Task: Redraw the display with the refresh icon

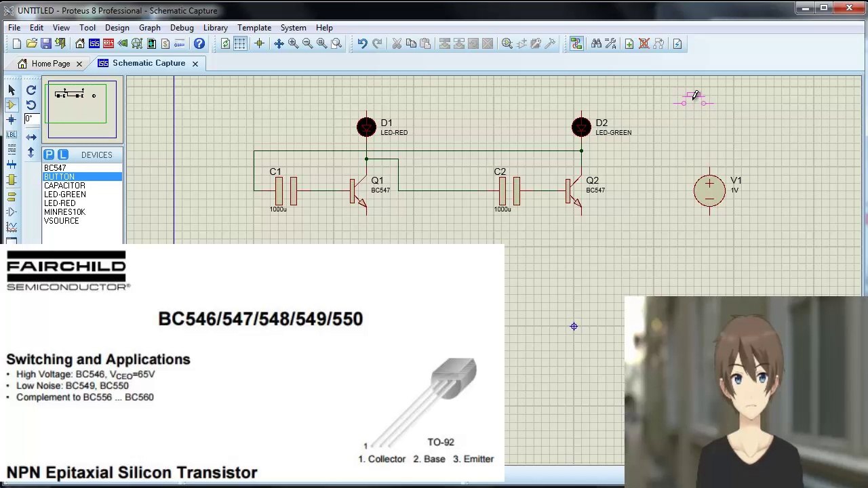Action: pyautogui.click(x=225, y=44)
